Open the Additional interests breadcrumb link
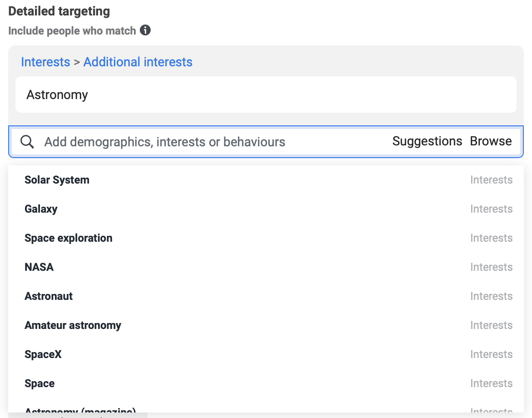 pos(138,62)
